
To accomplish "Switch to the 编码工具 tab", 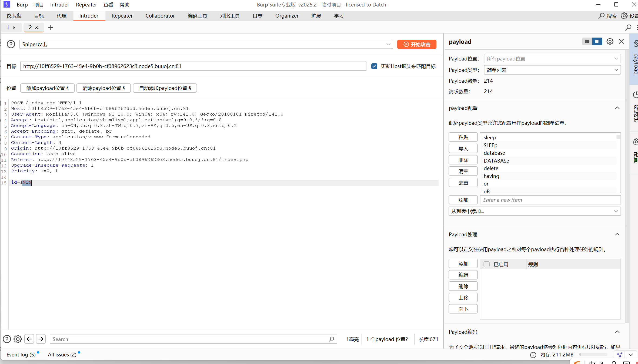I will point(198,16).
